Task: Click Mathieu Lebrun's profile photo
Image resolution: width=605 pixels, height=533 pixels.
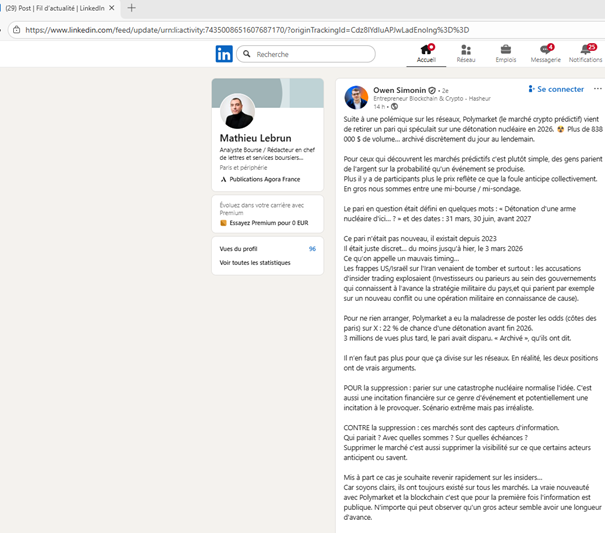Action: pos(237,111)
